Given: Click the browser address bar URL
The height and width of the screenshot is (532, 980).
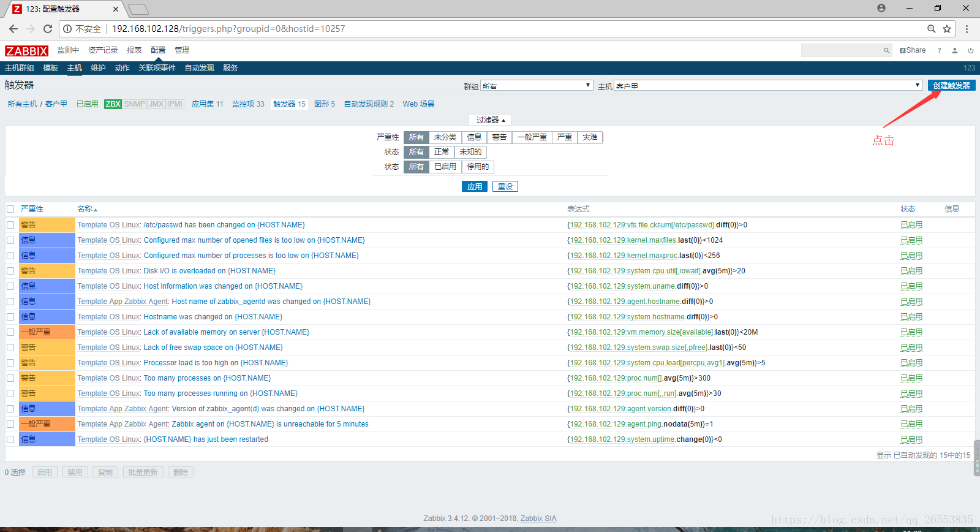Looking at the screenshot, I should (228, 29).
